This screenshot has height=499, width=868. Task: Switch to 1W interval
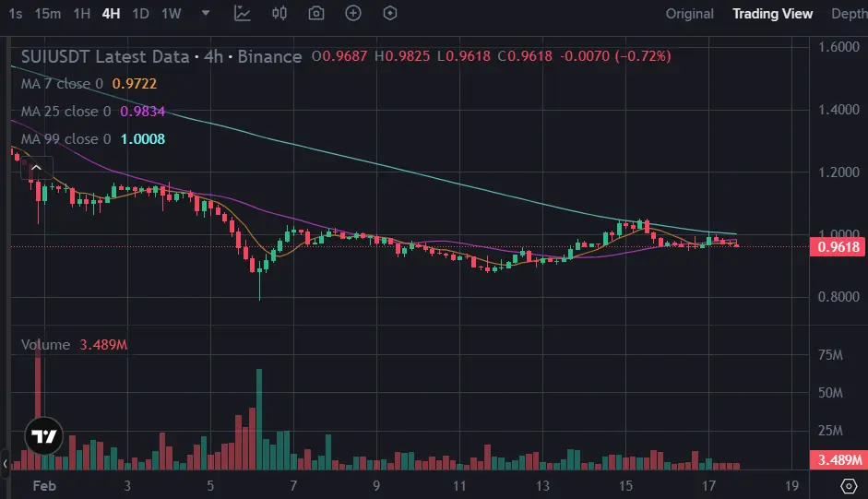point(172,13)
